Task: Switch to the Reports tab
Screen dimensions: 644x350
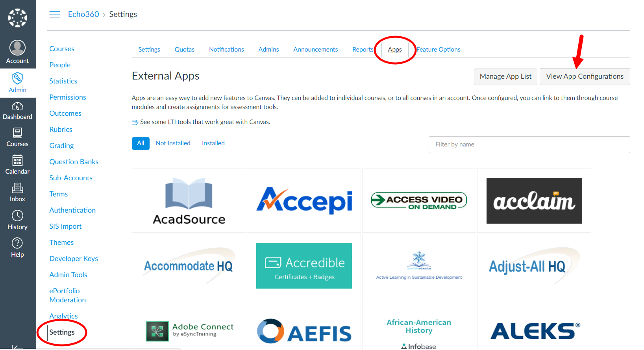Action: (x=363, y=50)
